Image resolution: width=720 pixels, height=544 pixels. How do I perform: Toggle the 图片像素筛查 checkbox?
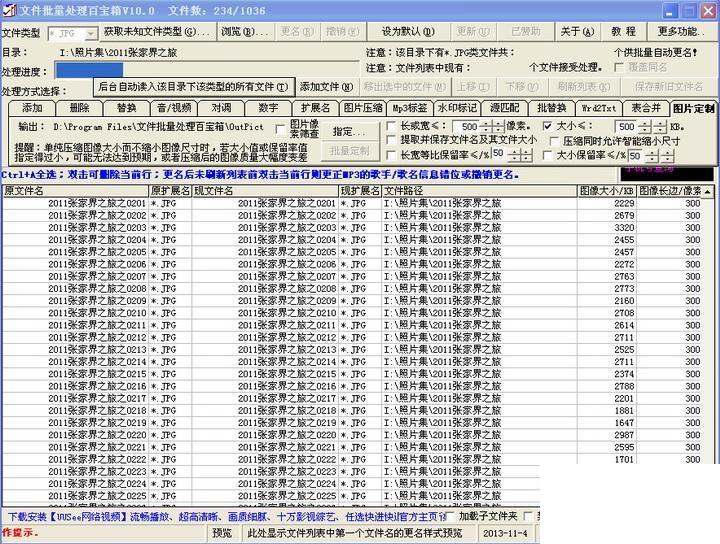click(280, 129)
